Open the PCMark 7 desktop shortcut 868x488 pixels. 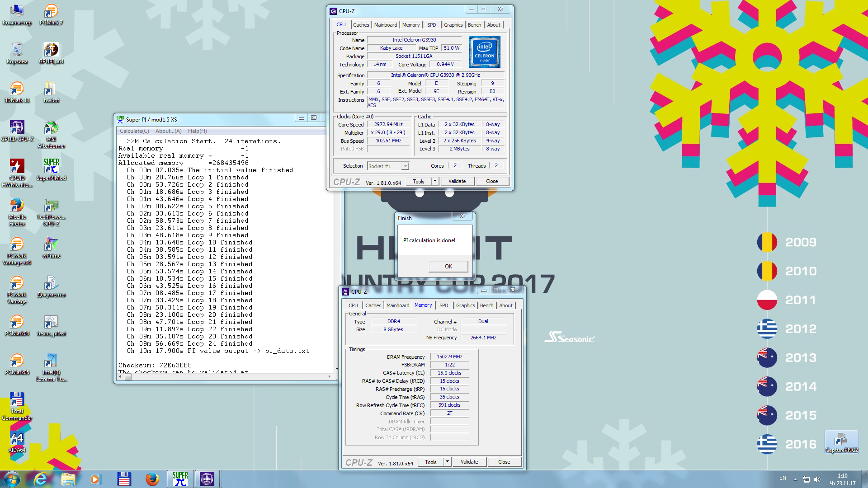51,14
